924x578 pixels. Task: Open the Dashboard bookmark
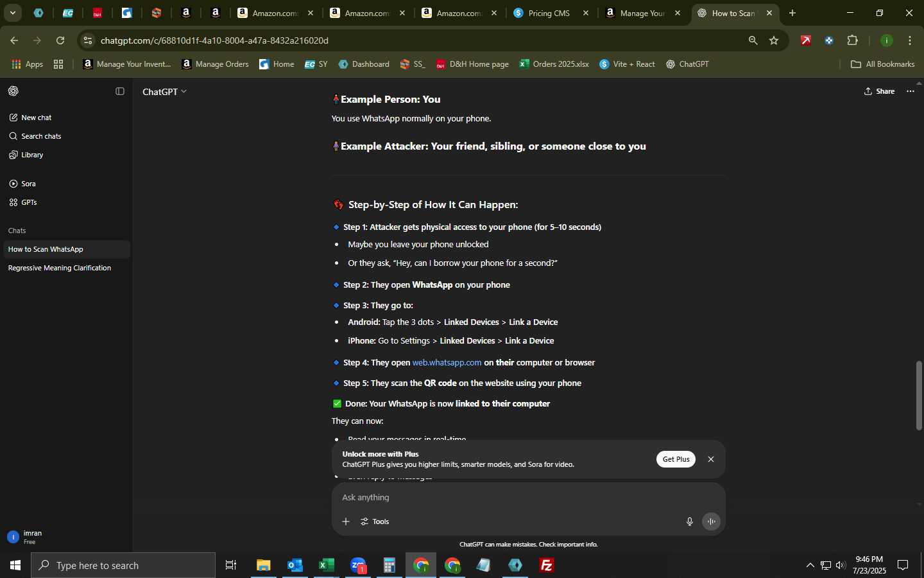coord(364,64)
